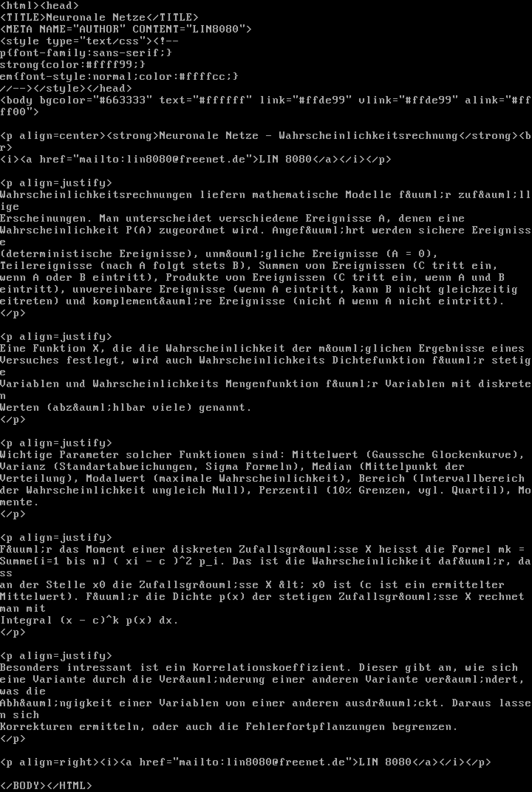Click the font-family:sans-serif declaration

(86, 53)
